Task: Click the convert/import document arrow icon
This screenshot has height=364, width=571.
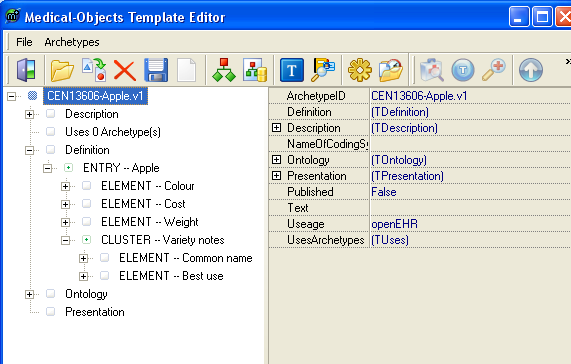Action: [x=94, y=70]
